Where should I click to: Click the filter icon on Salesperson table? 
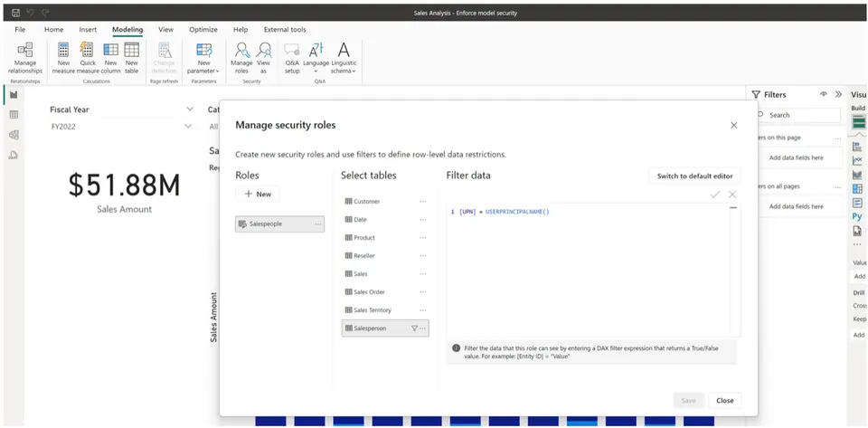click(414, 328)
